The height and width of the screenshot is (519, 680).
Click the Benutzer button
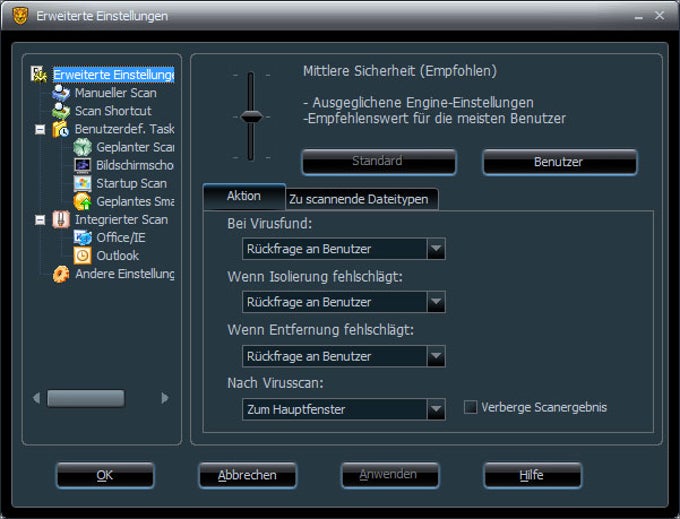560,162
